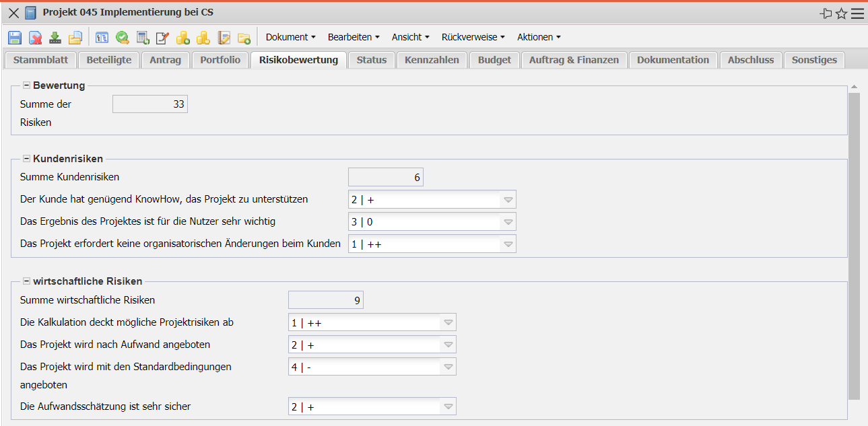
Task: Open the Bearbeiten menu
Action: click(354, 37)
